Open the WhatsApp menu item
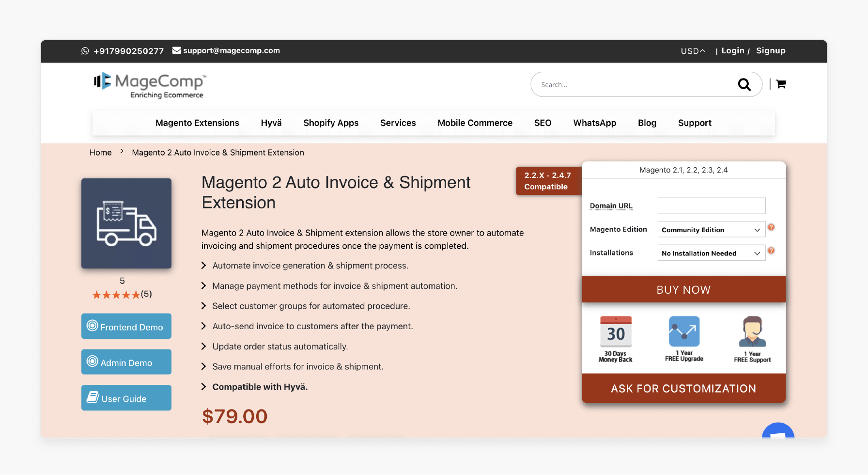 595,123
